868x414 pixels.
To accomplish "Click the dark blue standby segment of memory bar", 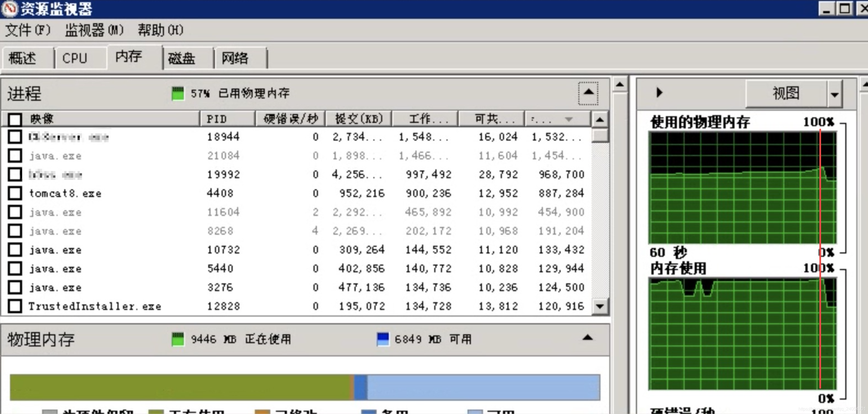I will [361, 387].
